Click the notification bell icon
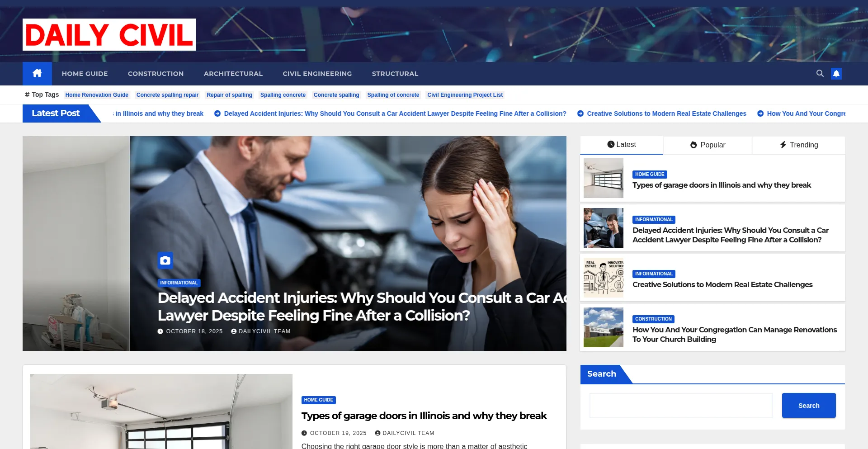 836,74
